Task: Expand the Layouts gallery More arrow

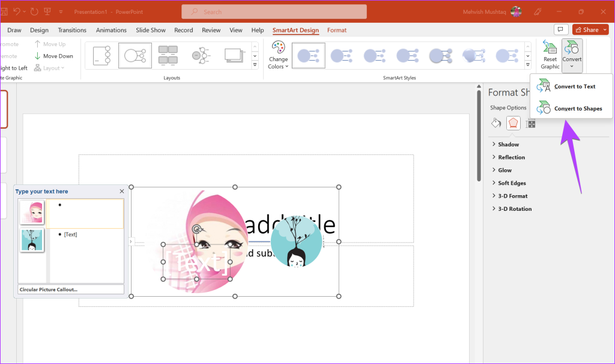Action: coord(255,65)
